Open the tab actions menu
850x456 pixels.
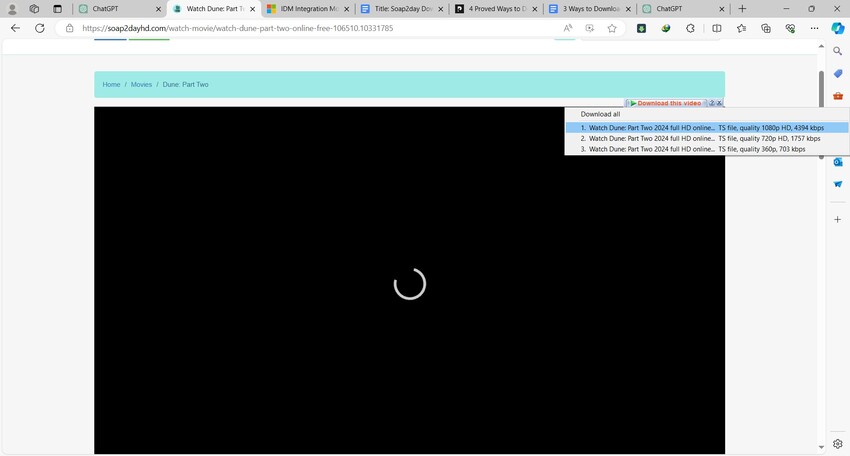coord(57,9)
